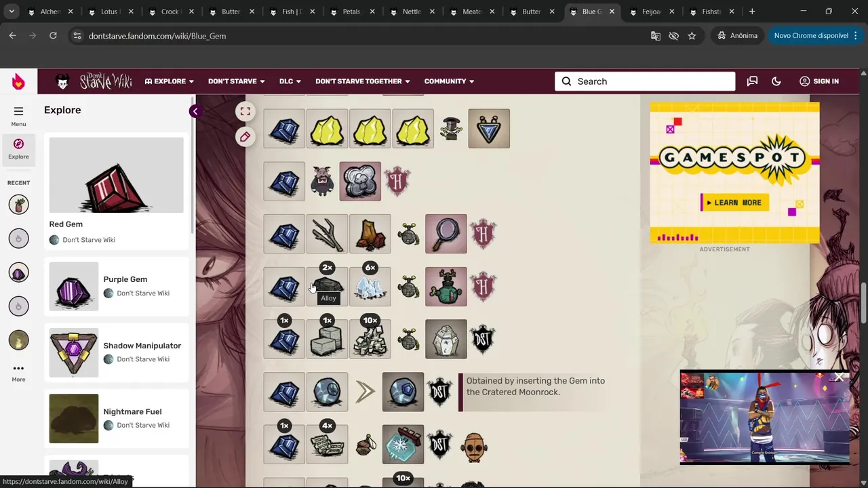Collapse the Explore side panel

pos(195,112)
